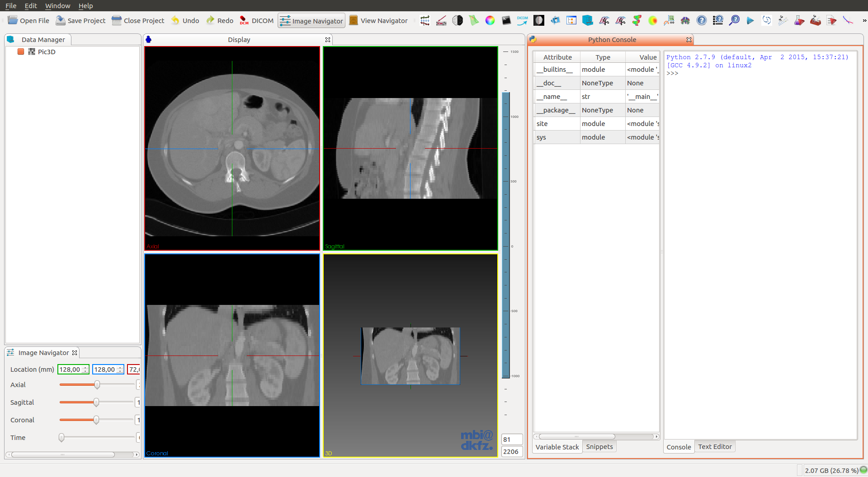This screenshot has height=477, width=868.
Task: Adjust the Axial slice slider
Action: (x=97, y=384)
